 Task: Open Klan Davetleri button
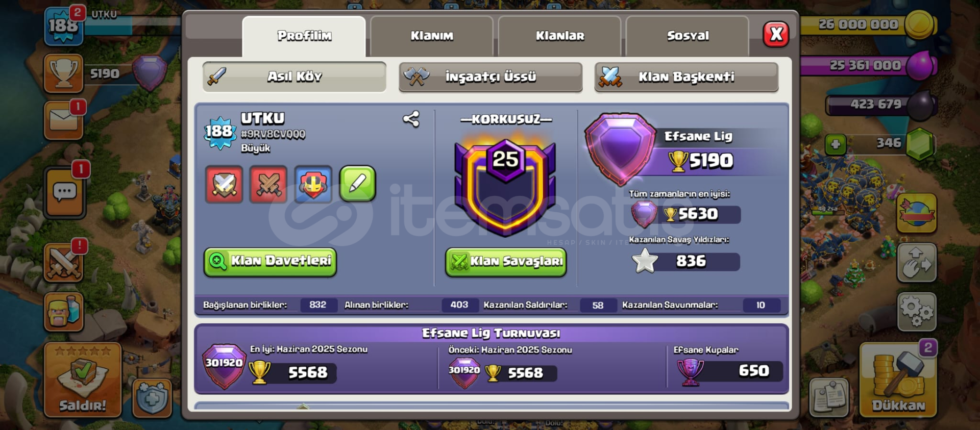pyautogui.click(x=270, y=262)
